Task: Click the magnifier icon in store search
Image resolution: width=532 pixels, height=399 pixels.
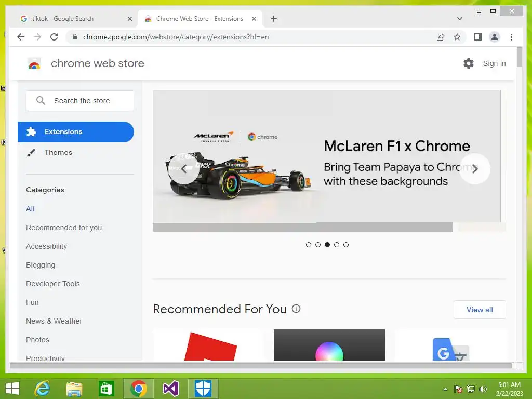Action: click(41, 100)
